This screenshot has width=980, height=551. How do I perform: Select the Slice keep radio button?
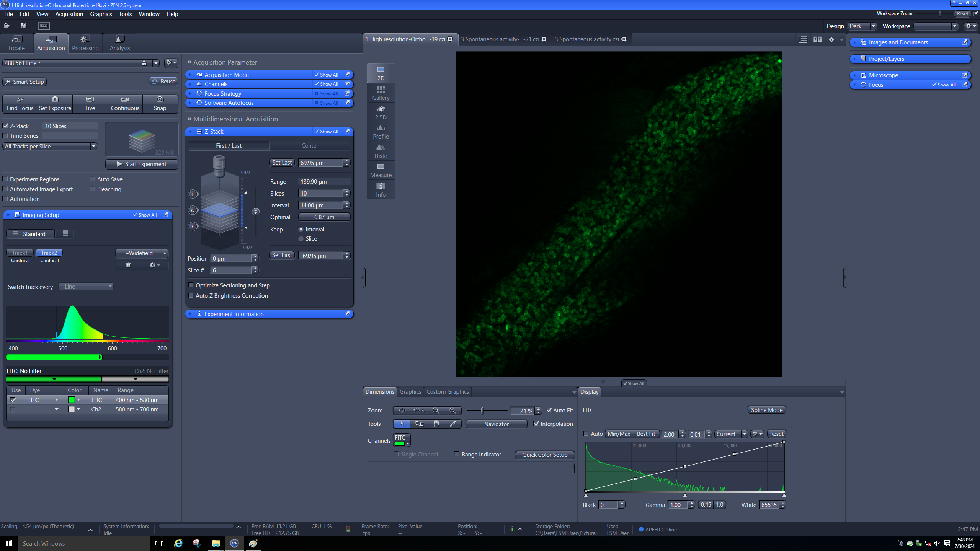click(301, 239)
